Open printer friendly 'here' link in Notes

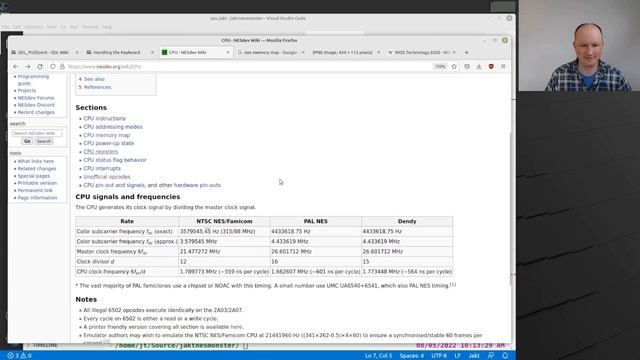236,327
